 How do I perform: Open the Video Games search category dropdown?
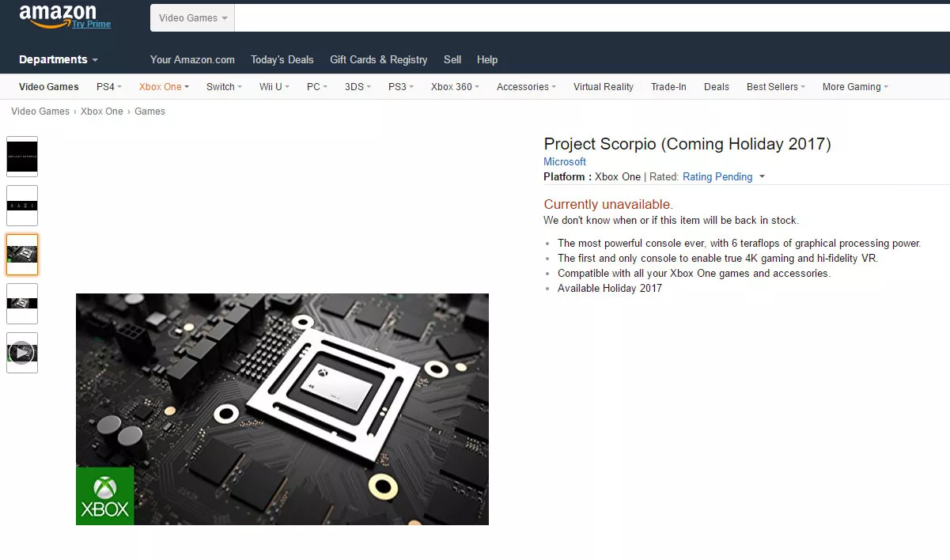[192, 18]
